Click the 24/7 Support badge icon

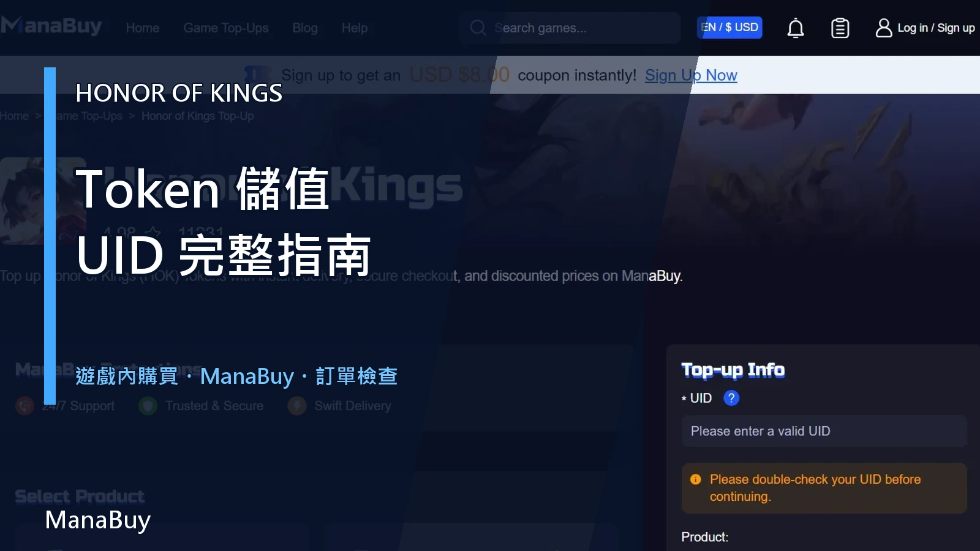[x=24, y=406]
